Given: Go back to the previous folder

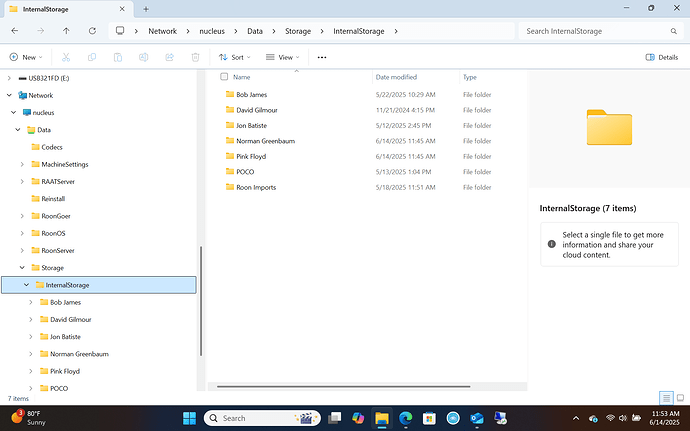Looking at the screenshot, I should [15, 31].
